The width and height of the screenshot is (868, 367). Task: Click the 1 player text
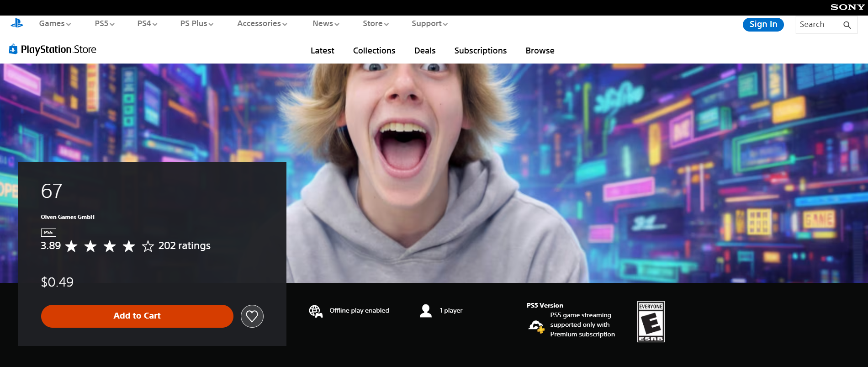451,311
